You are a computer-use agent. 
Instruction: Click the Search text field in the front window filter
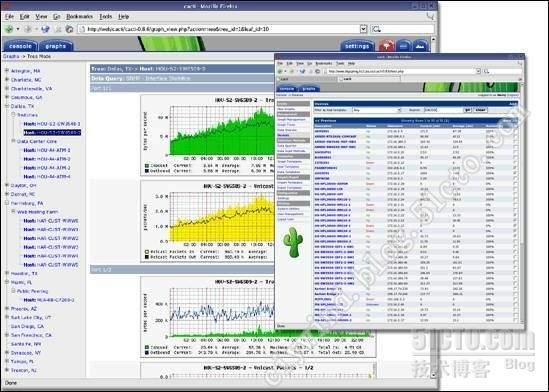click(x=443, y=110)
